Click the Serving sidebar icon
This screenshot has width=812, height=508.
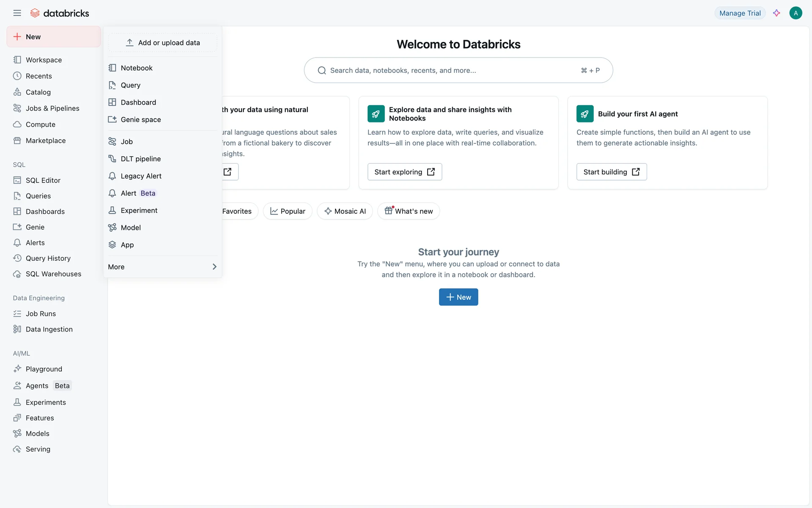point(17,449)
